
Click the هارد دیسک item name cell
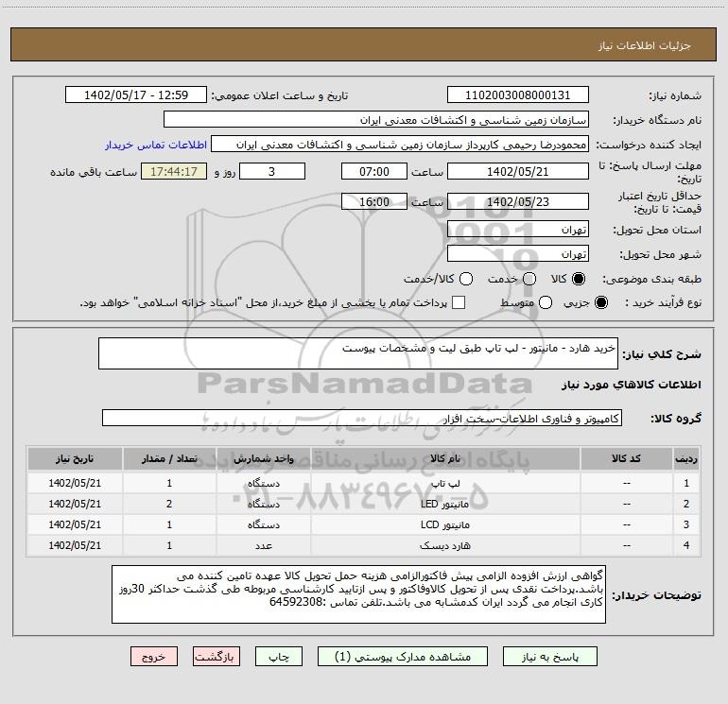445,545
